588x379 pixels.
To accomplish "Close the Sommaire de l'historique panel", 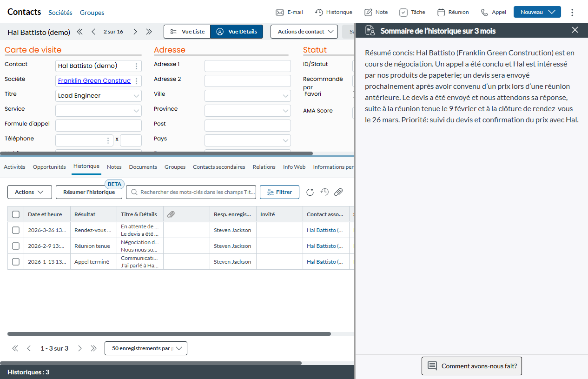I will [x=575, y=30].
